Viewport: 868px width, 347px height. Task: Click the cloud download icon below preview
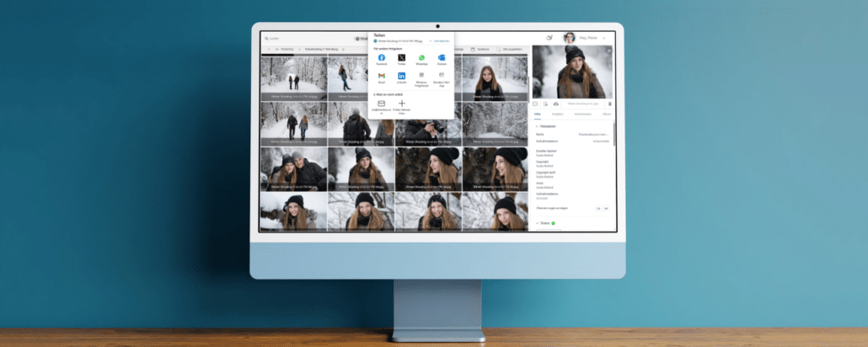(556, 104)
